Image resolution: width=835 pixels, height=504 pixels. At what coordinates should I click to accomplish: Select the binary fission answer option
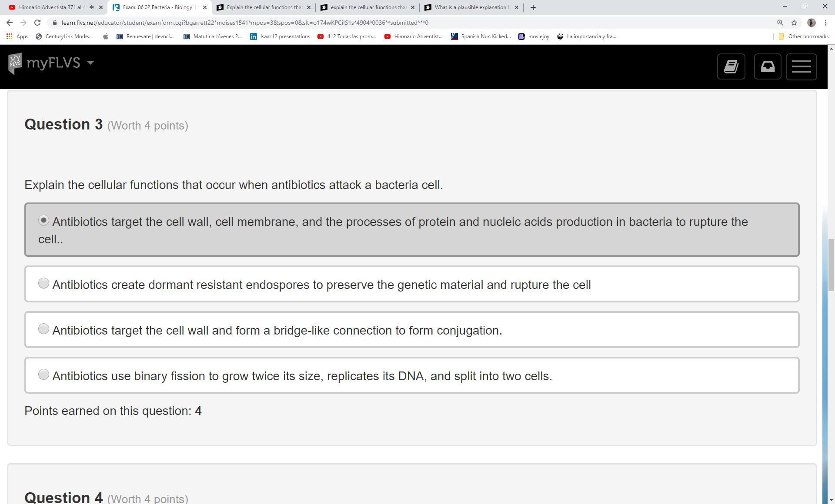pos(43,375)
